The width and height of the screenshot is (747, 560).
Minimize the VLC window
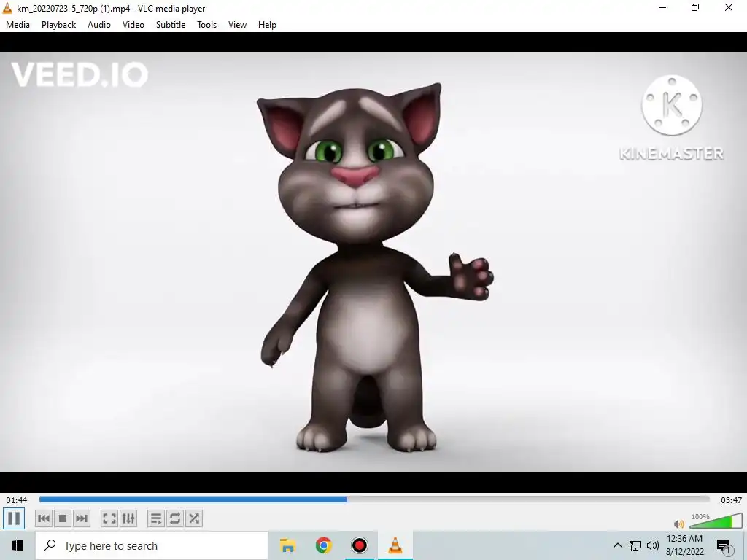662,7
